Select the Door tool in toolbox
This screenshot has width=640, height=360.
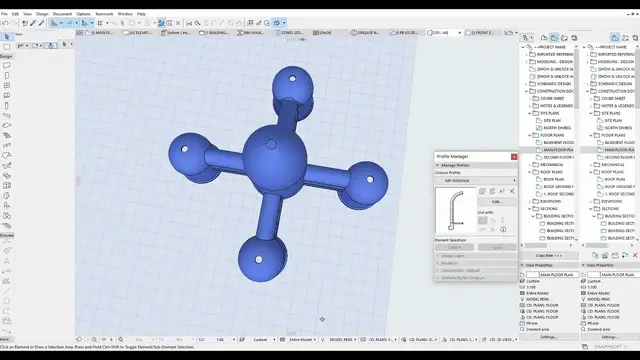click(7, 76)
